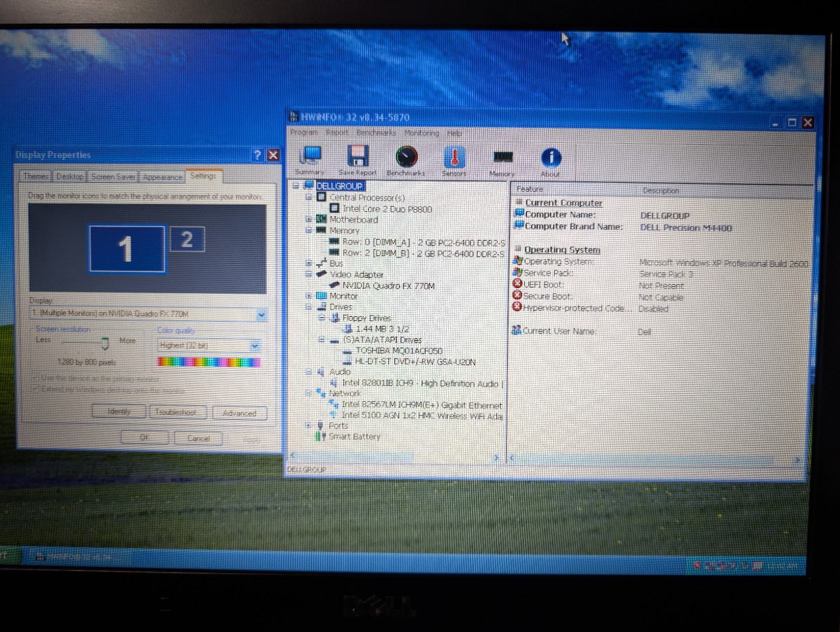
Task: Select Intel 82801IB ICH9 High Definition Audio
Action: point(422,383)
